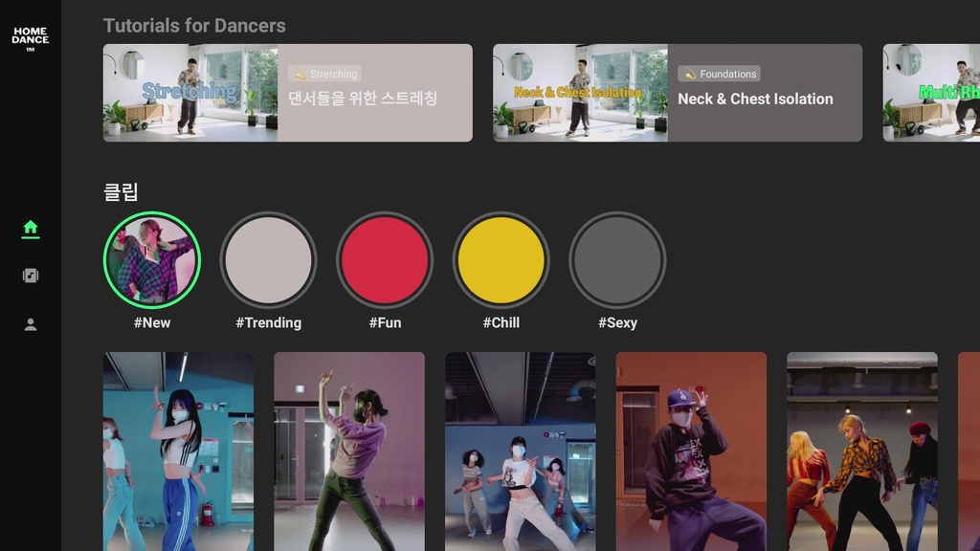Image resolution: width=980 pixels, height=551 pixels.
Task: Open the music library sidebar icon
Action: [31, 275]
